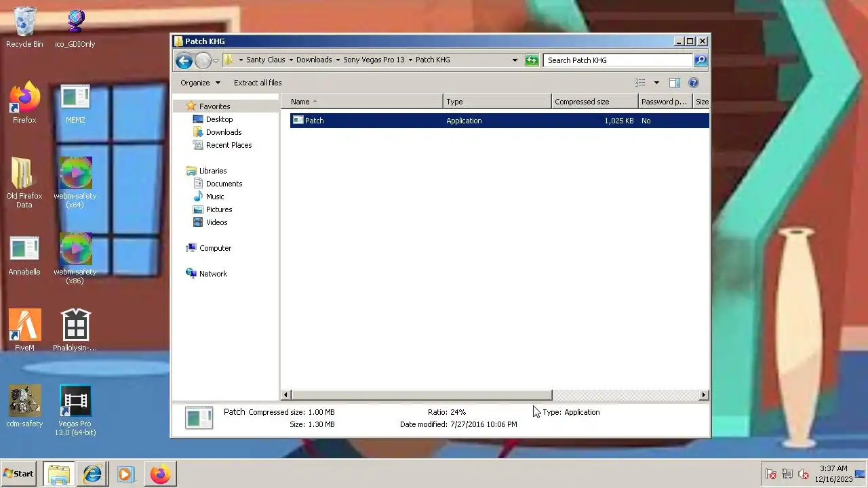Go to Santy Claus in breadcrumb
868x488 pixels.
tap(266, 60)
